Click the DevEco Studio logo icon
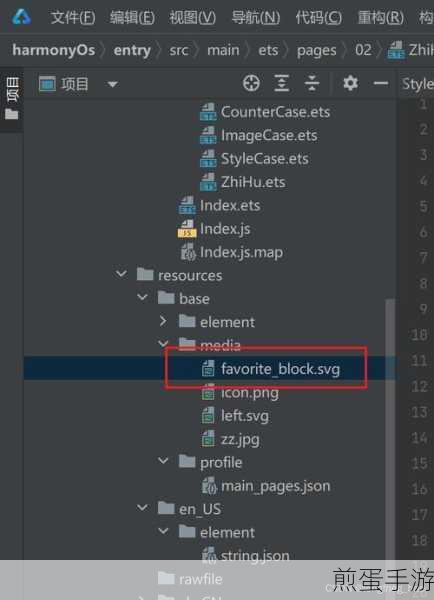 coord(21,17)
